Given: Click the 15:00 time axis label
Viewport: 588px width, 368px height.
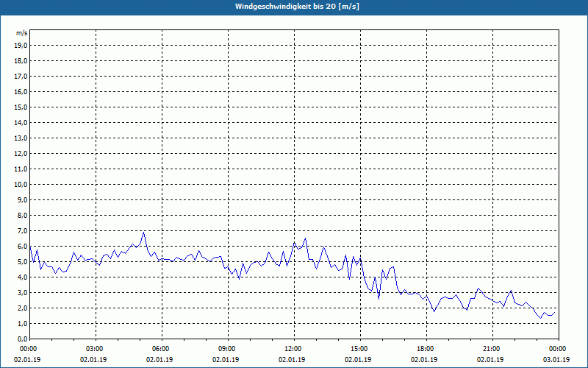Looking at the screenshot, I should click(x=360, y=349).
